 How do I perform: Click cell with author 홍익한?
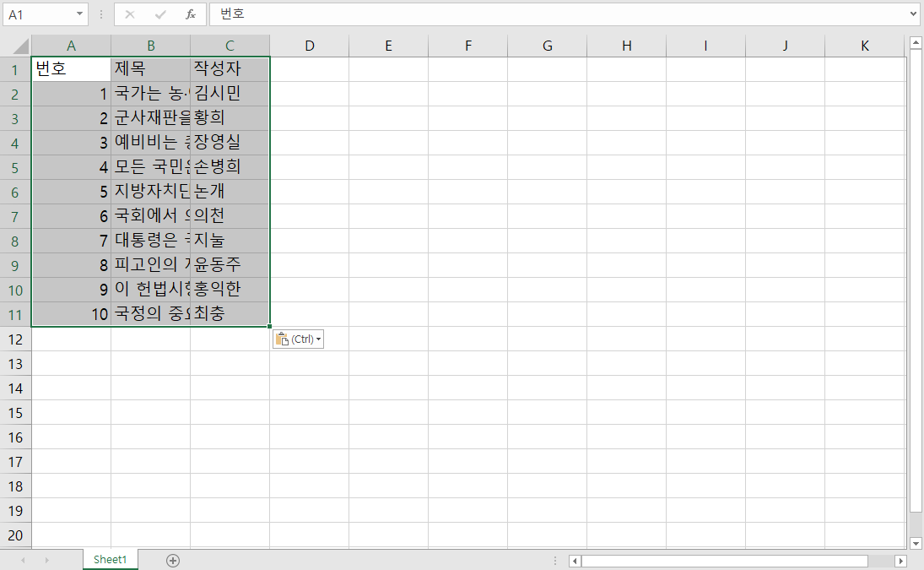tap(230, 290)
